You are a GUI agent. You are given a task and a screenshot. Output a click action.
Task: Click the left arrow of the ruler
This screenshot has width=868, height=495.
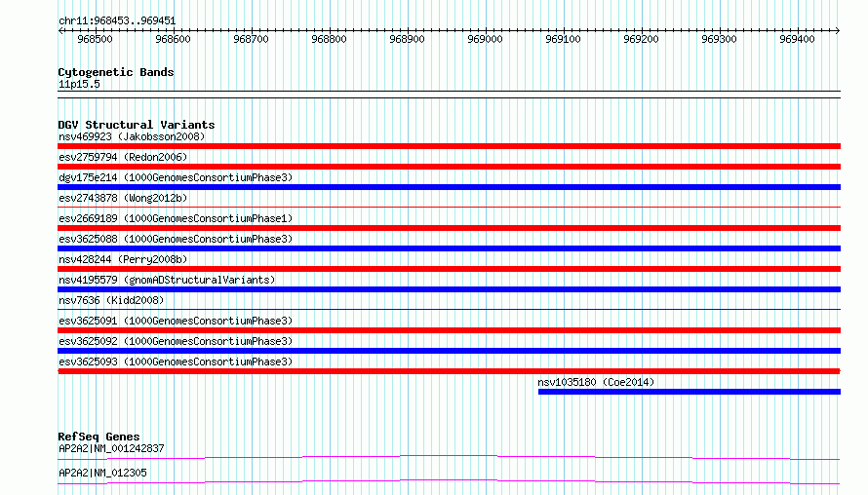click(x=60, y=30)
